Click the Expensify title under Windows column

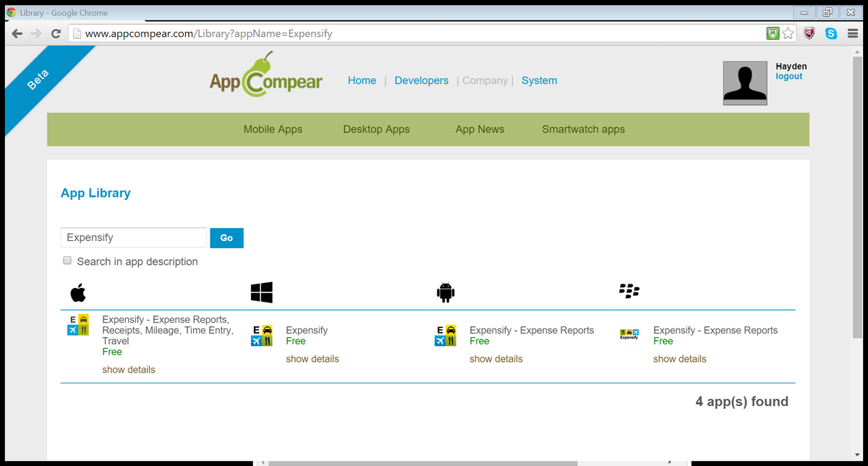tap(307, 330)
